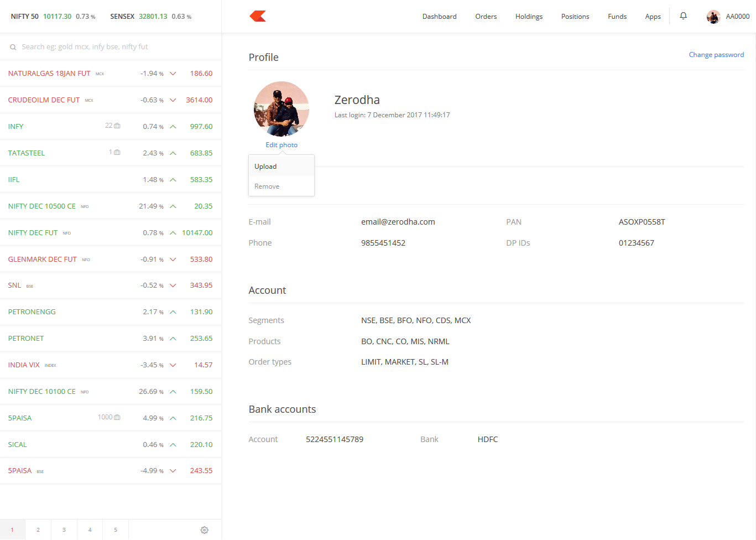Select GLENMARK DEC FUT instrument
The height and width of the screenshot is (540, 756).
[x=43, y=259]
